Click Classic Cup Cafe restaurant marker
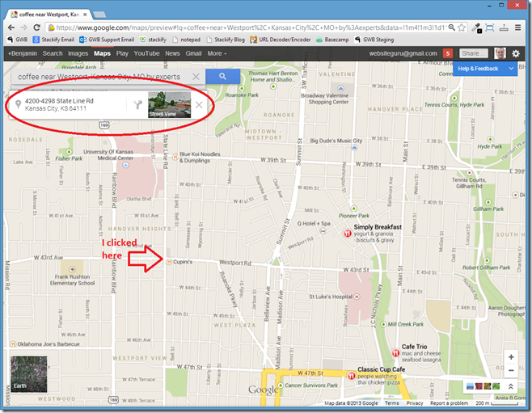532x413 pixels. (x=352, y=376)
